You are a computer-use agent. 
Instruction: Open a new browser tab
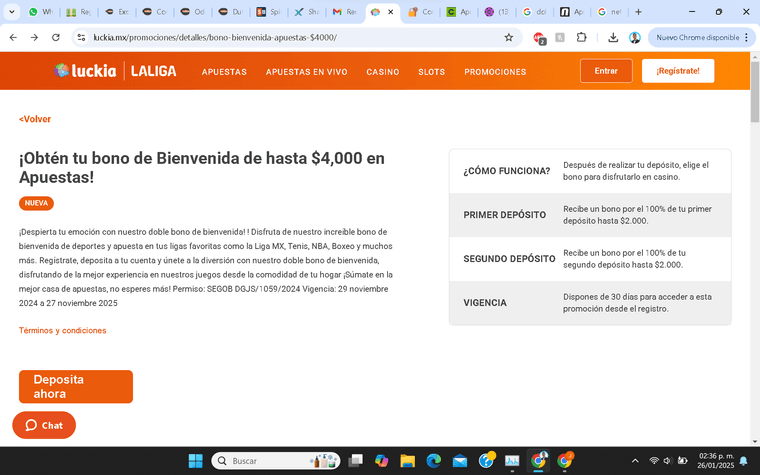coord(638,12)
